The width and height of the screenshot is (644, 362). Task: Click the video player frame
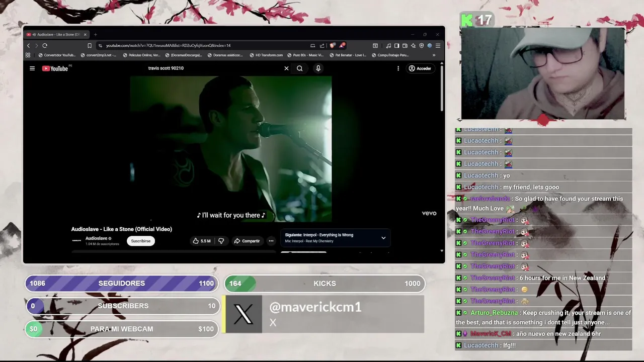pyautogui.click(x=231, y=149)
